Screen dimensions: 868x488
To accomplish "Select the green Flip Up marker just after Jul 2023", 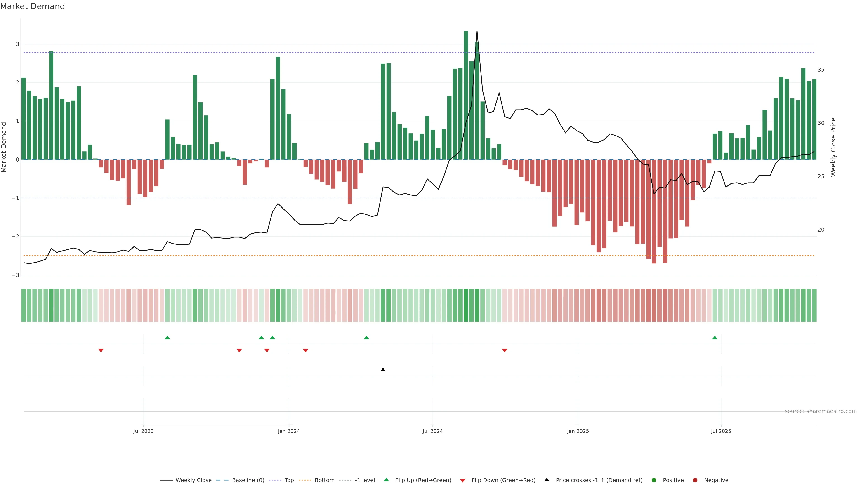I will click(x=167, y=338).
